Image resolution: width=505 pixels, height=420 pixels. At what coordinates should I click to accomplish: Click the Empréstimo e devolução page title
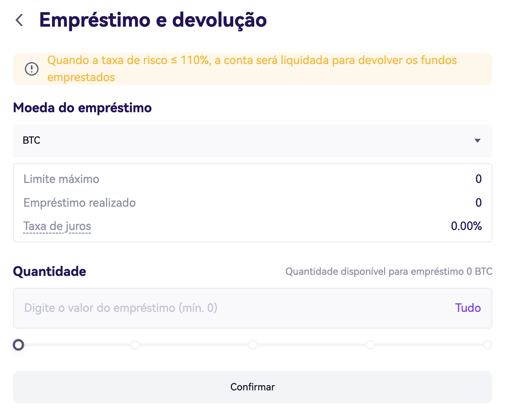(x=153, y=20)
